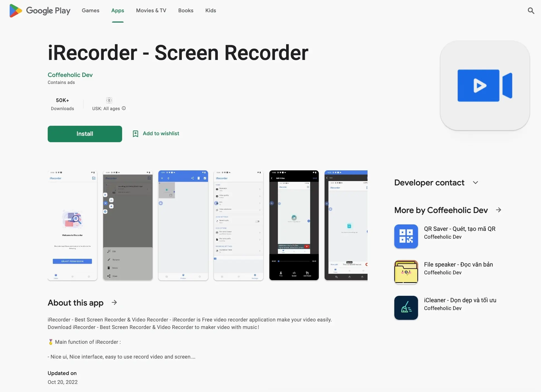541x392 pixels.
Task: Click the Install button
Action: [84, 134]
